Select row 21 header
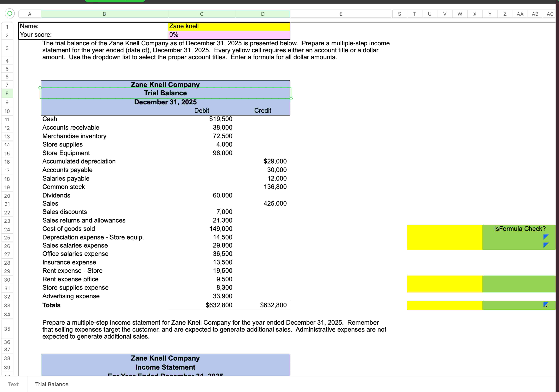559x392 pixels. [x=7, y=204]
